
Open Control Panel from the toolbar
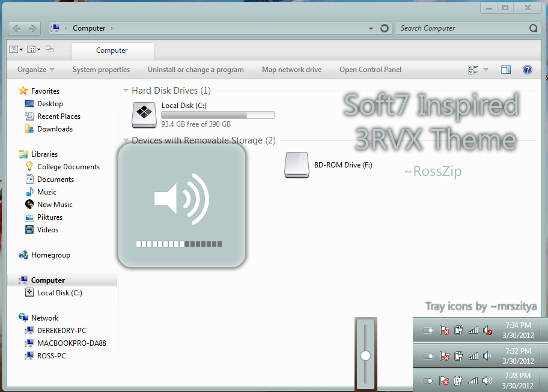[370, 69]
